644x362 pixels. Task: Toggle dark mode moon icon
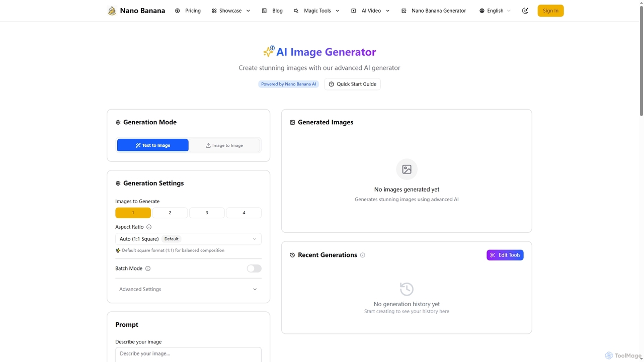[525, 11]
